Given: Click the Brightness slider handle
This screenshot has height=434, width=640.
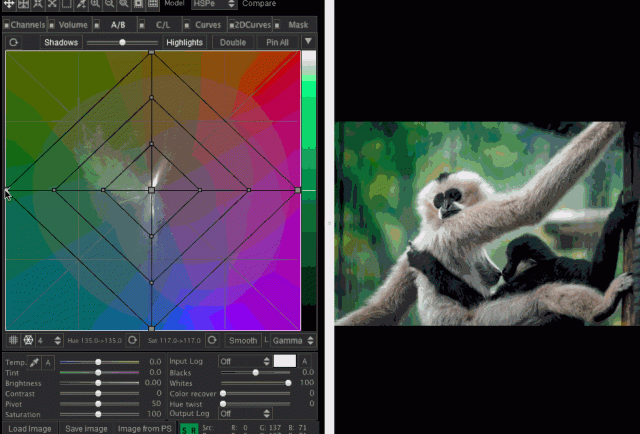Looking at the screenshot, I should pyautogui.click(x=98, y=383).
